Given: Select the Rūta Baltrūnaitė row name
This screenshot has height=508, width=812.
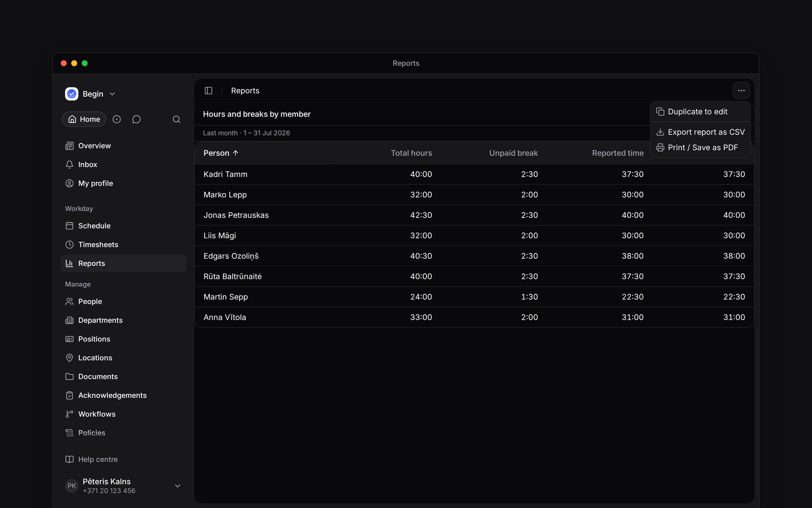Looking at the screenshot, I should click(x=233, y=277).
